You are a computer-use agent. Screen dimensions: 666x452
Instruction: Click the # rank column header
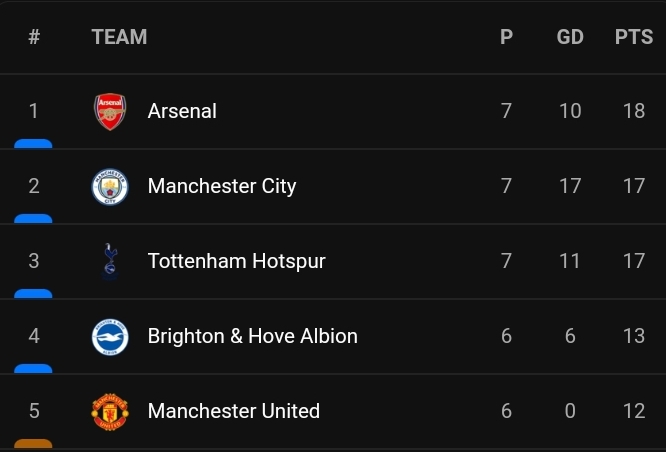[x=34, y=37]
